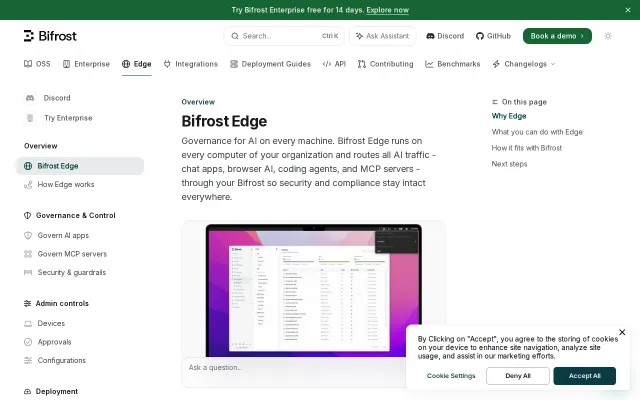Click the grid icon beside Govern MCP servers
Viewport: 640px width, 400px height.
28,254
